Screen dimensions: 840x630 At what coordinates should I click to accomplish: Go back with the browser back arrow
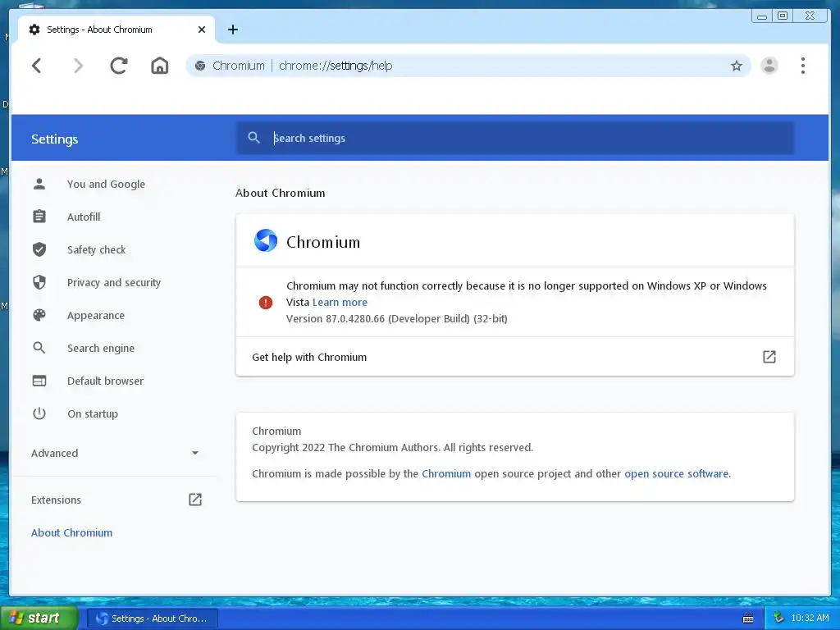36,66
